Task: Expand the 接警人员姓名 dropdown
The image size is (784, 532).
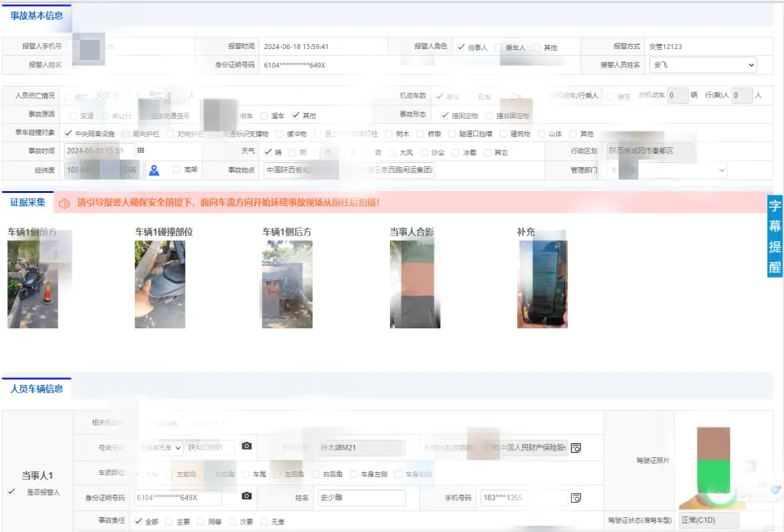Action: click(703, 65)
